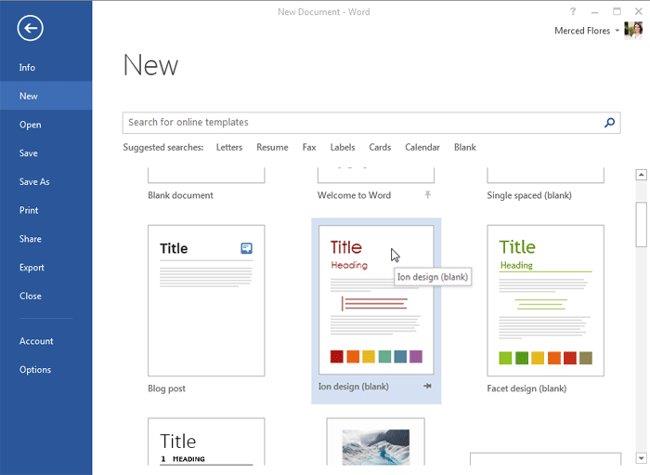Click the scrollbar down arrow

(641, 458)
